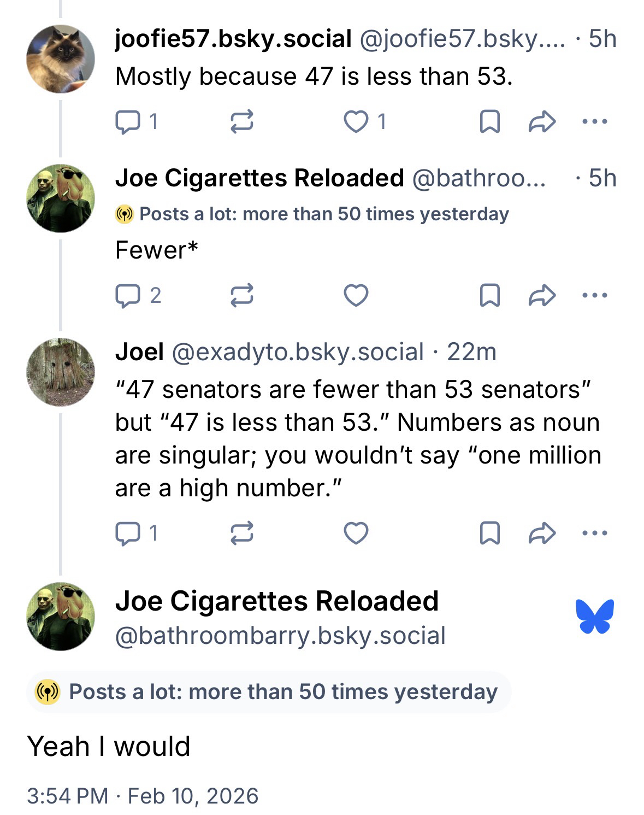
Task: Like joofie57's post about 47 and 53
Action: (x=356, y=121)
